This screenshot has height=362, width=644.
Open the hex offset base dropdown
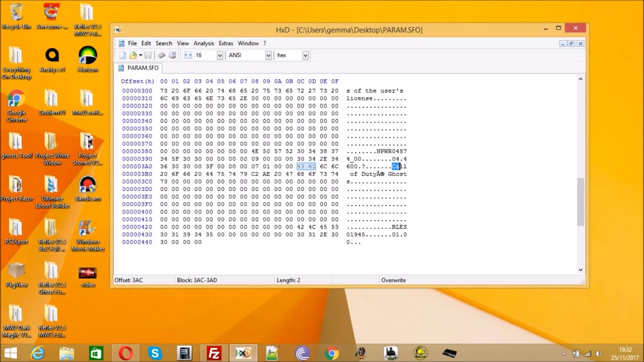coord(305,55)
